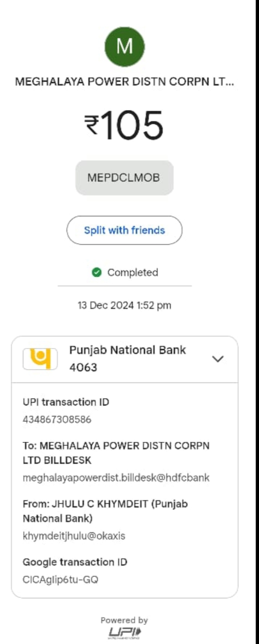This screenshot has width=259, height=644.
Task: Click the 13 Dec 2024 1:52 pm timestamp
Action: pos(125,305)
